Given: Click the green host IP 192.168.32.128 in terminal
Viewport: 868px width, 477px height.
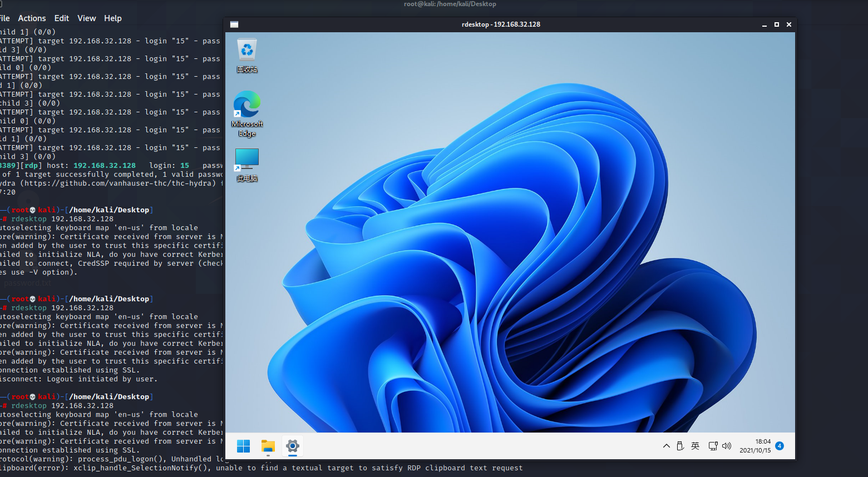Looking at the screenshot, I should click(105, 166).
